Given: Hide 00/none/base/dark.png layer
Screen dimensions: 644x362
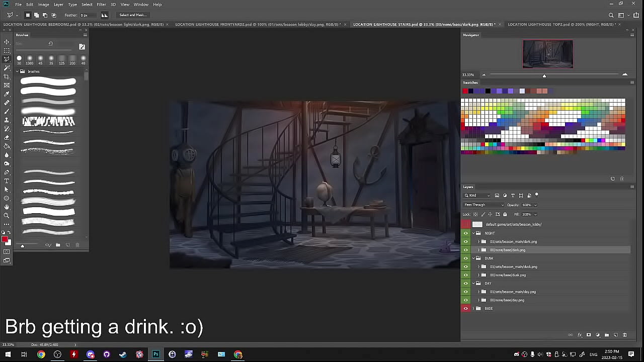Looking at the screenshot, I should point(465,250).
